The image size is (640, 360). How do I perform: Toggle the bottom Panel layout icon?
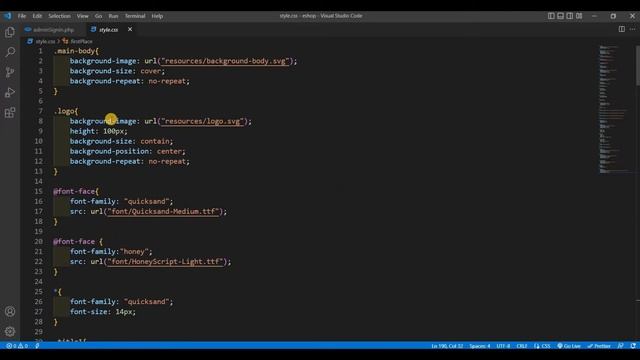point(560,16)
